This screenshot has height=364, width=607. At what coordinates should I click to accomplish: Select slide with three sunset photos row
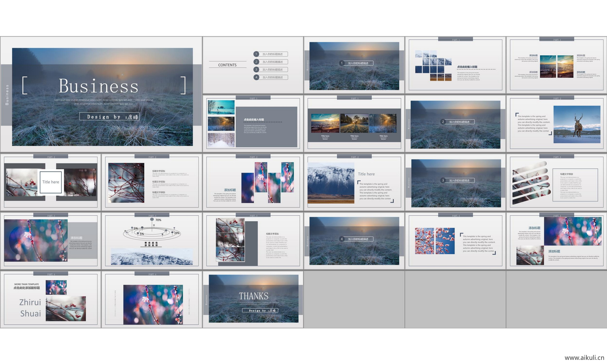click(354, 124)
